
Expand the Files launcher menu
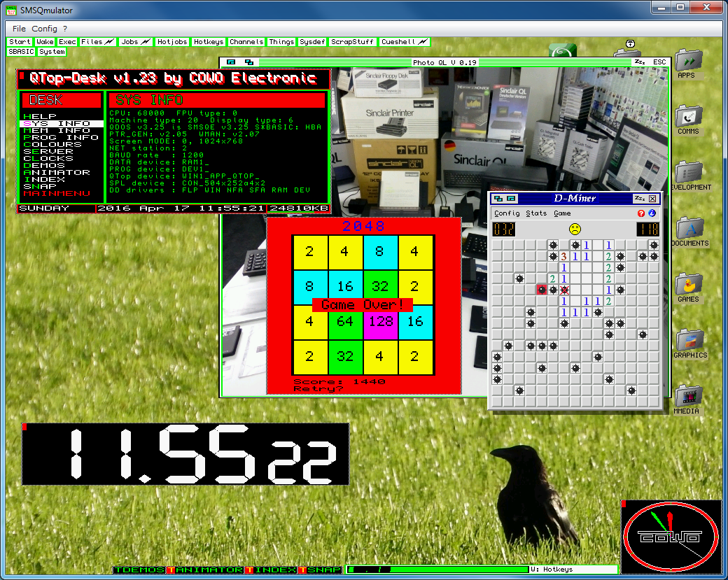click(97, 42)
